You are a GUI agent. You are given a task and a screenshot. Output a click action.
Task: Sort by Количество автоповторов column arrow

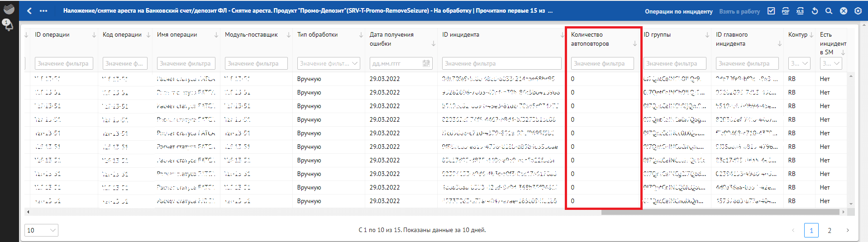634,44
